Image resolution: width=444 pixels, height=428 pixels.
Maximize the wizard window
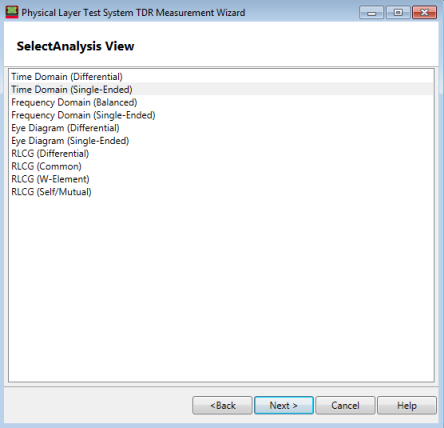pyautogui.click(x=398, y=13)
